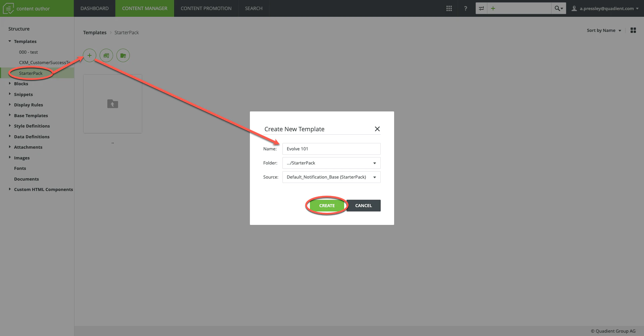Image resolution: width=644 pixels, height=336 pixels.
Task: Collapse the Templates tree in sidebar
Action: coord(9,41)
